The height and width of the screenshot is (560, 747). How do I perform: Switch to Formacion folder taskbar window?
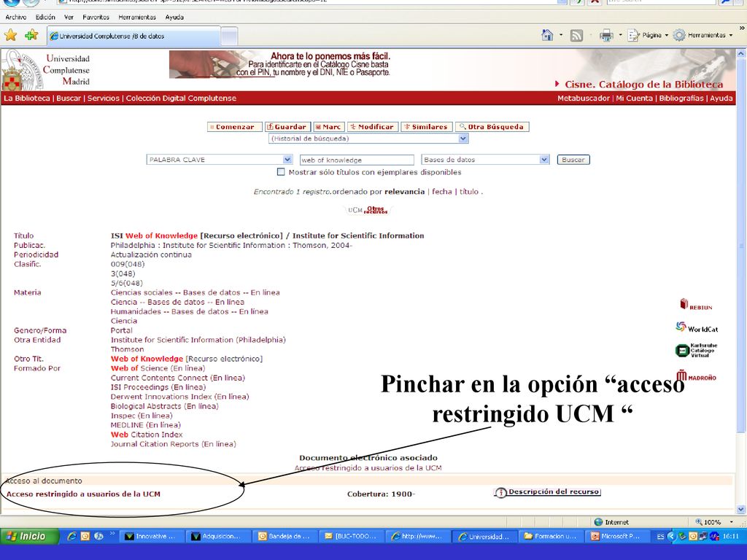click(551, 536)
